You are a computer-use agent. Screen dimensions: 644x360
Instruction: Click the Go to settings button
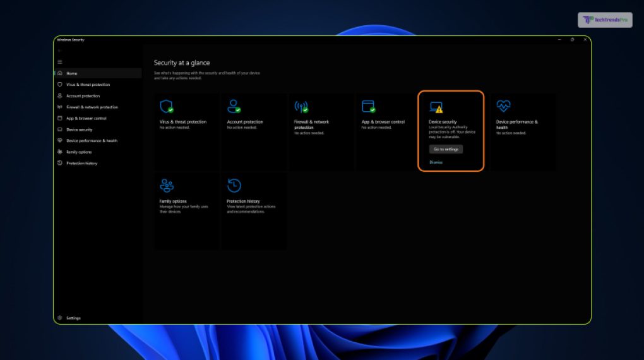[446, 149]
